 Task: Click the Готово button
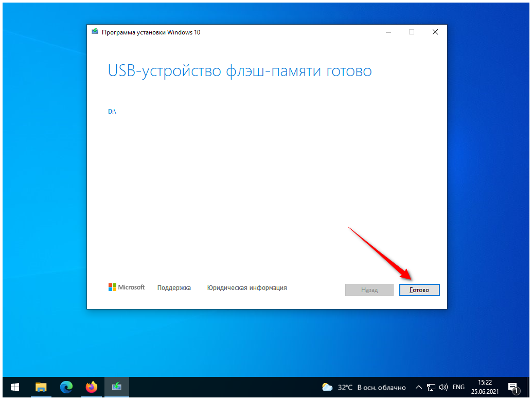[419, 290]
